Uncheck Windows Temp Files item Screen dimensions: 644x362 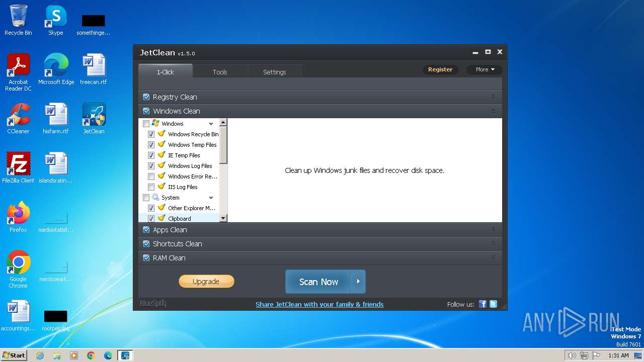[x=151, y=145]
